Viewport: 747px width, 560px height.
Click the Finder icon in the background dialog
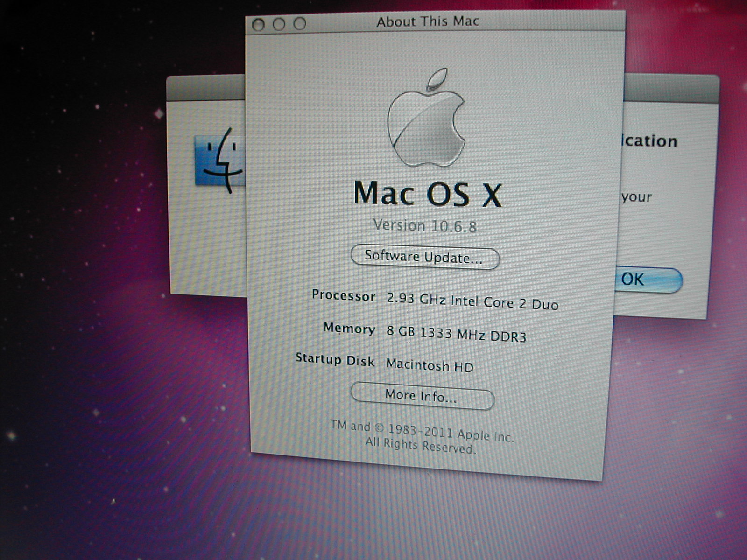pyautogui.click(x=219, y=160)
